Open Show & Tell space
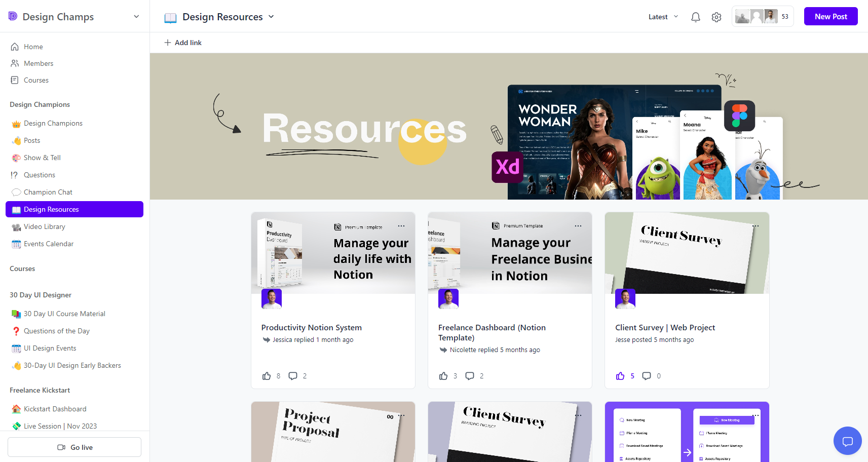Viewport: 868px width, 462px height. [x=74, y=158]
